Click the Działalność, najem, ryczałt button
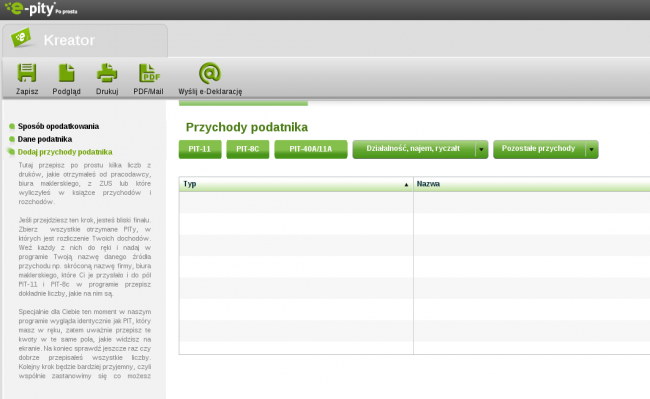Screen dimensions: 650x399 [x=414, y=149]
